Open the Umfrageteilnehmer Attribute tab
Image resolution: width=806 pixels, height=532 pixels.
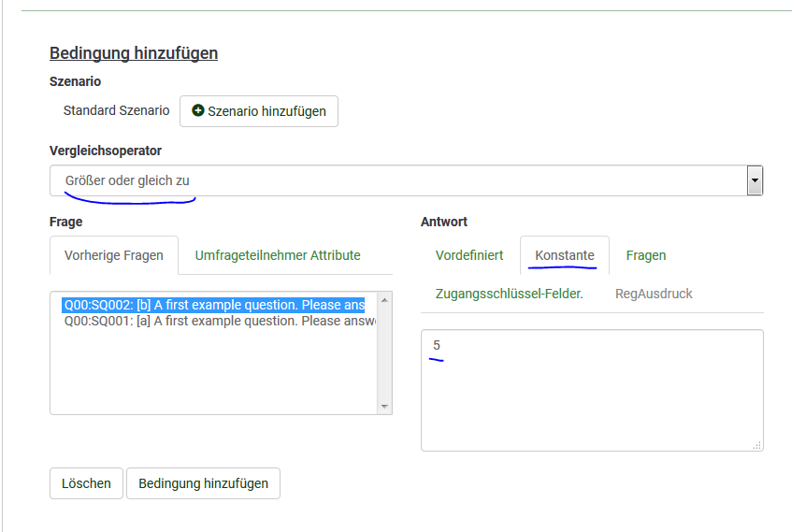277,255
